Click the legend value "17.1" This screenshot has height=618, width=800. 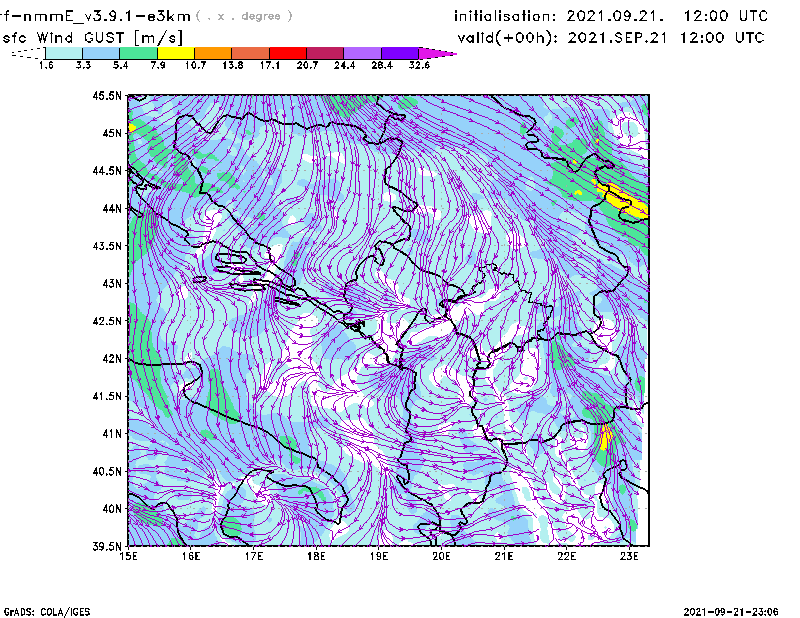click(x=270, y=65)
